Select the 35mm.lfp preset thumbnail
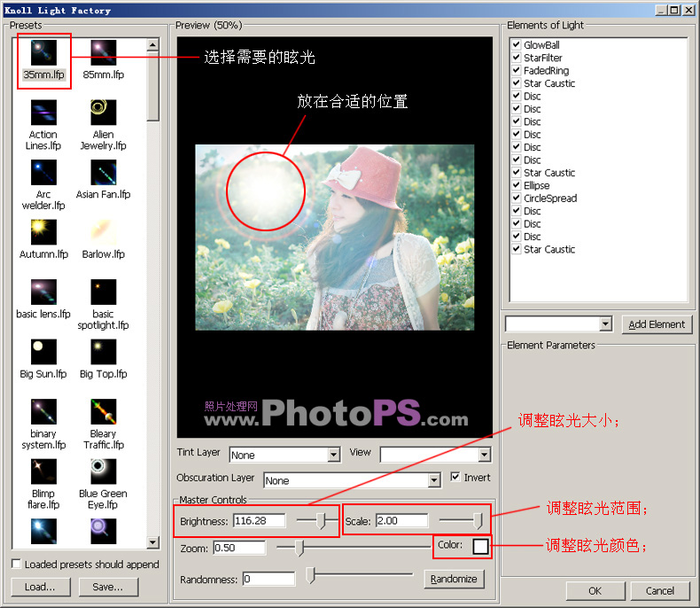The width and height of the screenshot is (700, 608). click(43, 52)
